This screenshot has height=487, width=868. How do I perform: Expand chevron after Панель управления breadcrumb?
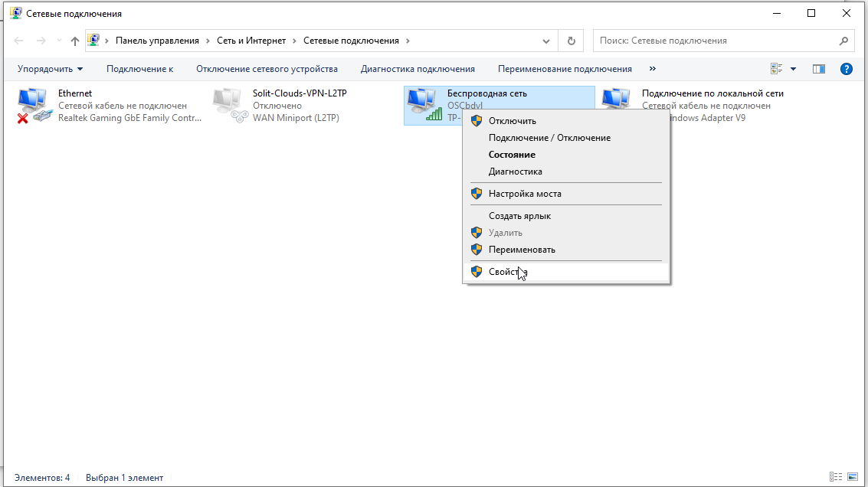click(208, 41)
